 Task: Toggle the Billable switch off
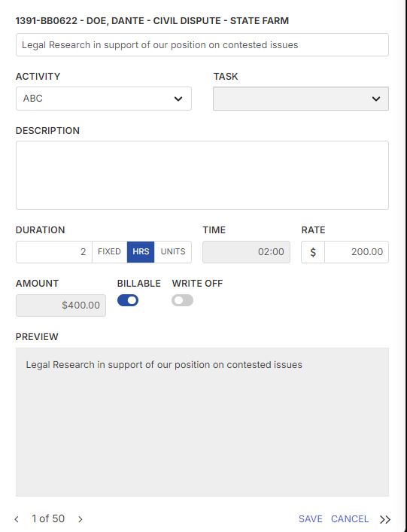[128, 300]
